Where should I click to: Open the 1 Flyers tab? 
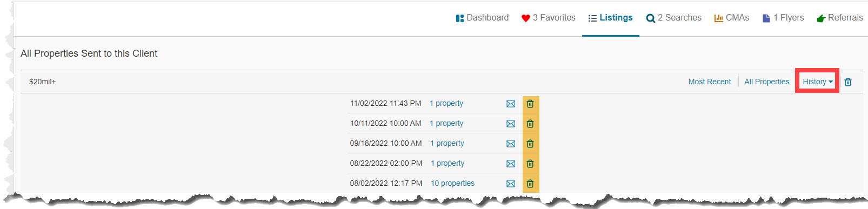pyautogui.click(x=783, y=18)
